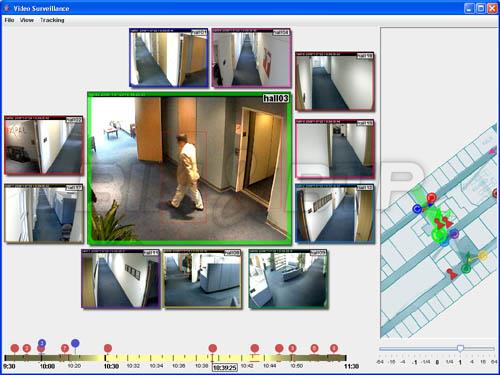Viewport: 500px width, 375px height.
Task: Select the red event pin at 10:30
Action: pyautogui.click(x=108, y=348)
